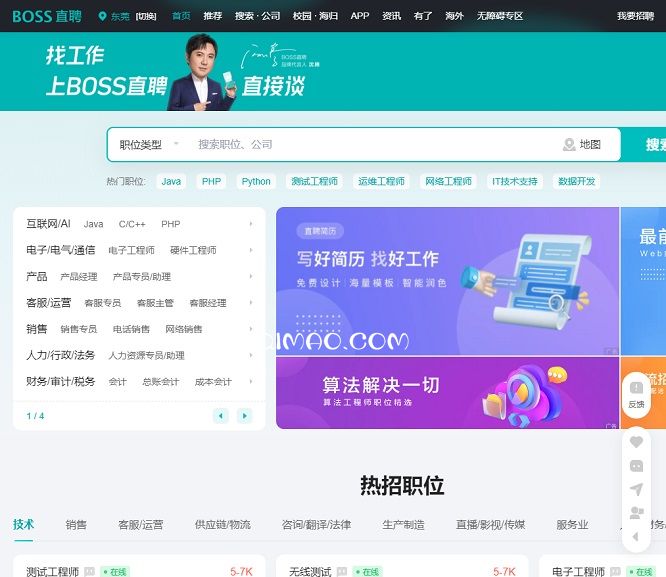
Task: Switch city with the 切换 link
Action: pos(146,16)
